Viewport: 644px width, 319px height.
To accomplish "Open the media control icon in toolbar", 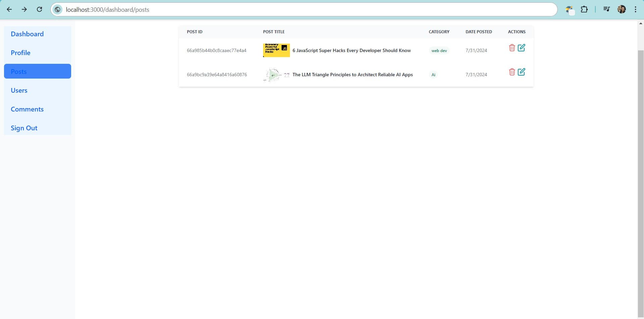I will (606, 9).
